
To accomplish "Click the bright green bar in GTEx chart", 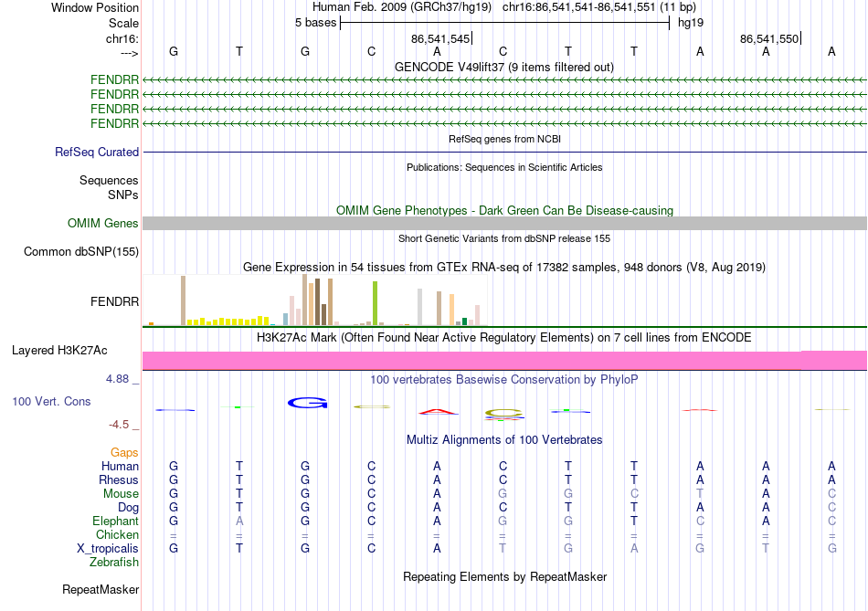I will 375,303.
